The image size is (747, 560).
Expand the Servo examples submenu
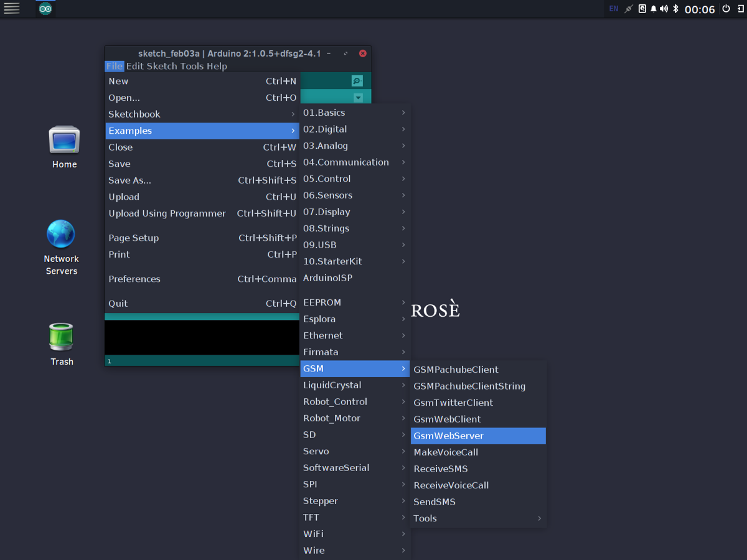point(355,451)
